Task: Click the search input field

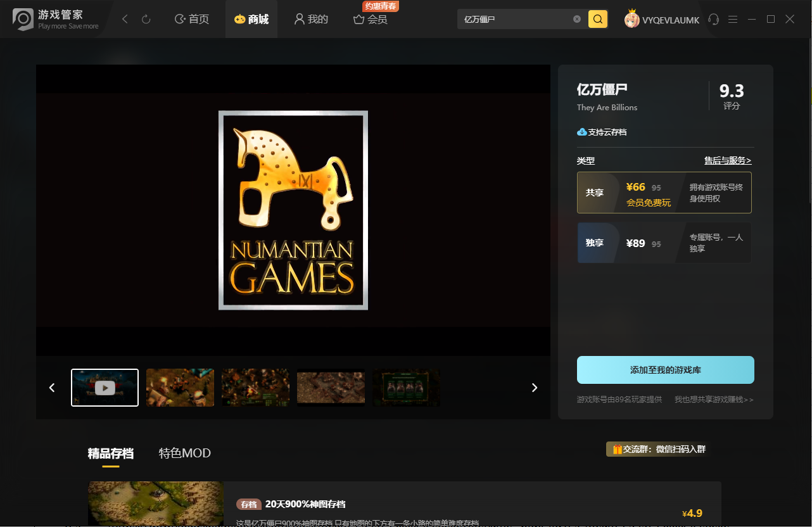Action: 514,19
